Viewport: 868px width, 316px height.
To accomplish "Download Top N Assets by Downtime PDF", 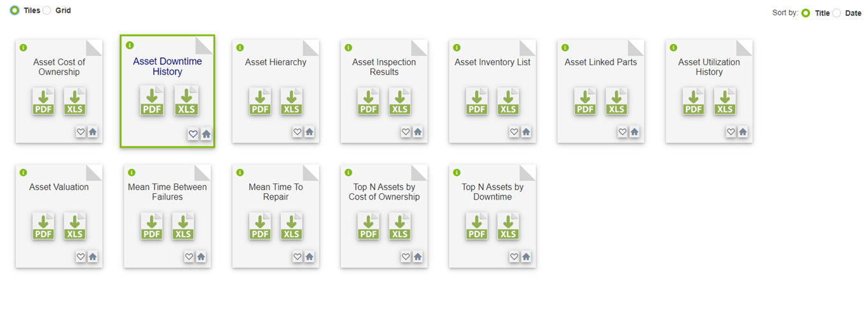I will [477, 226].
